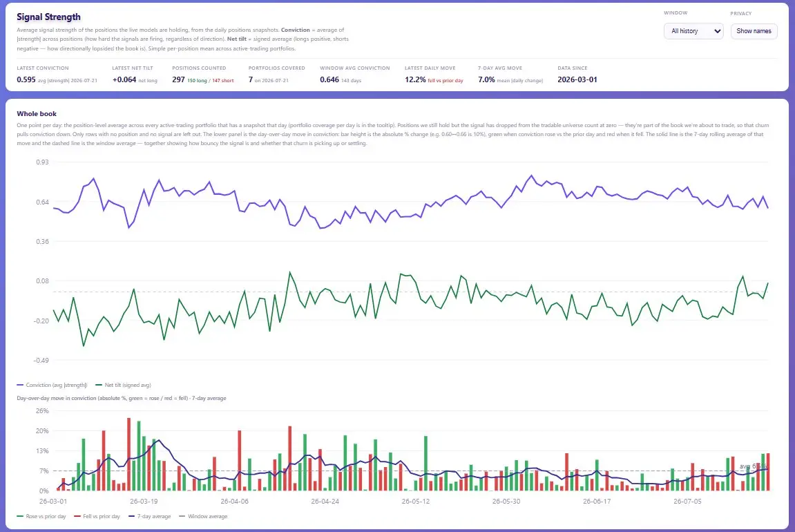Toggle the Net tilt (signed avg) legend entry
This screenshot has height=532, width=795.
(x=123, y=385)
